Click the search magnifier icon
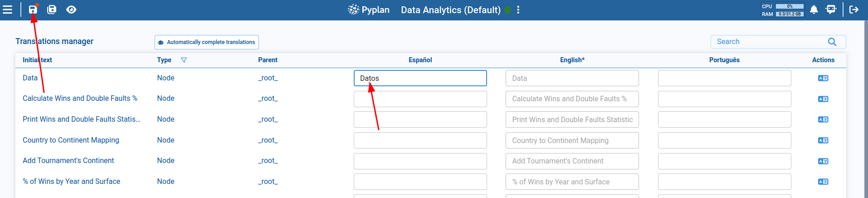Image resolution: width=868 pixels, height=198 pixels. (x=832, y=42)
